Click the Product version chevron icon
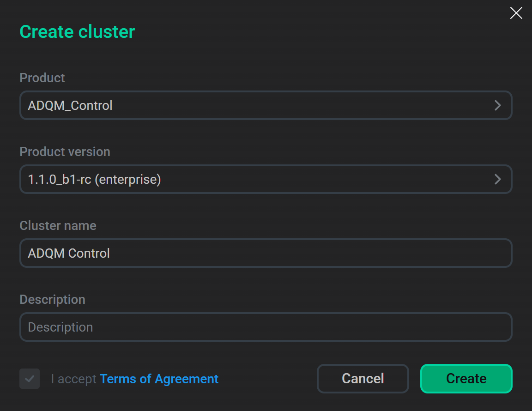Screen dimensions: 532x411 tap(498, 179)
